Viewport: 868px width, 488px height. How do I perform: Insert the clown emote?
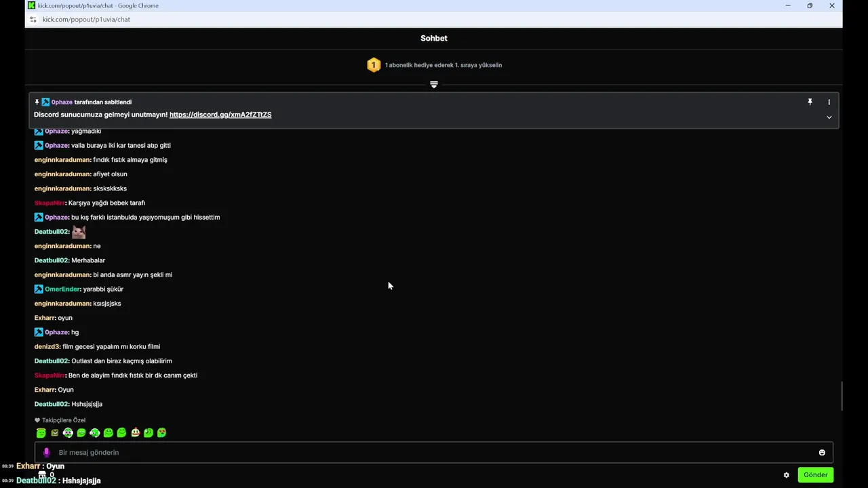(x=136, y=432)
